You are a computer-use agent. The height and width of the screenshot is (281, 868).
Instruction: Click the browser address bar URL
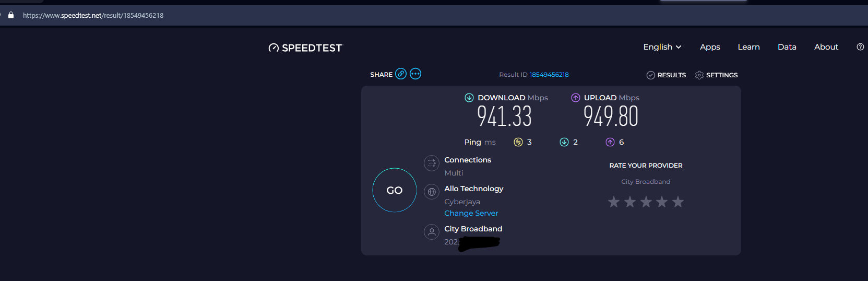(93, 16)
